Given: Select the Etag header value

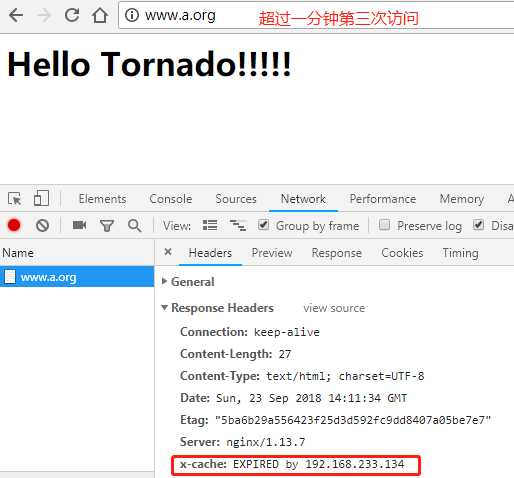Looking at the screenshot, I should pos(353,420).
